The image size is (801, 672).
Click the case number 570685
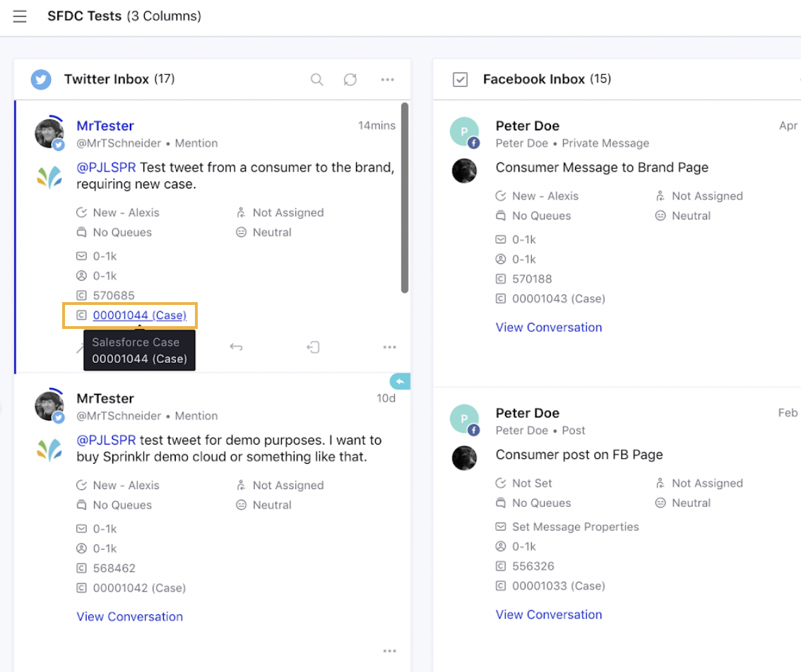coord(114,296)
